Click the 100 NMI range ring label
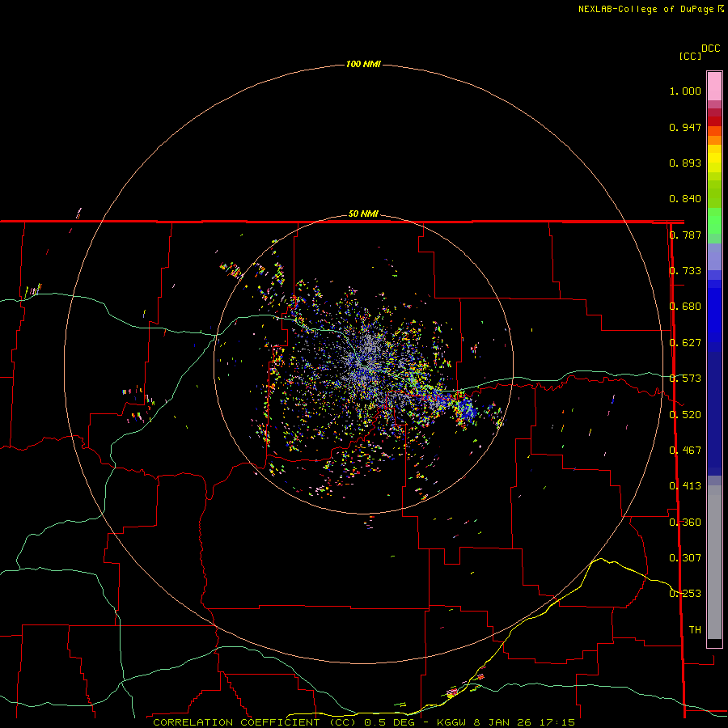The height and width of the screenshot is (728, 728). [x=363, y=64]
